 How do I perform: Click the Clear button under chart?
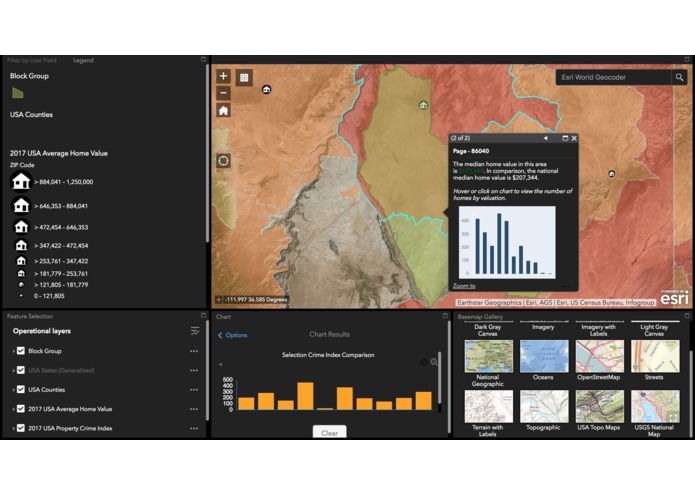click(x=329, y=432)
